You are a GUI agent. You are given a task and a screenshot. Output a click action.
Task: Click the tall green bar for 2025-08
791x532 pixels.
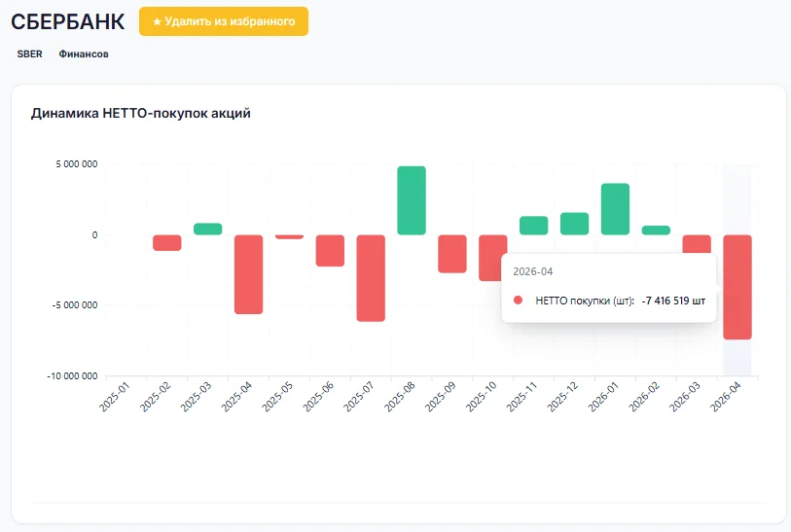(412, 200)
